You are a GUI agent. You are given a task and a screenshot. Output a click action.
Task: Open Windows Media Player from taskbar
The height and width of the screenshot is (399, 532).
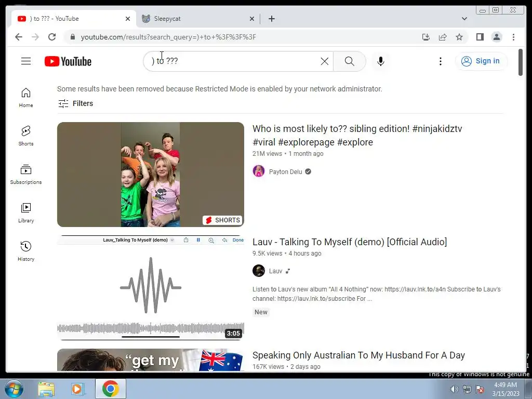click(77, 389)
